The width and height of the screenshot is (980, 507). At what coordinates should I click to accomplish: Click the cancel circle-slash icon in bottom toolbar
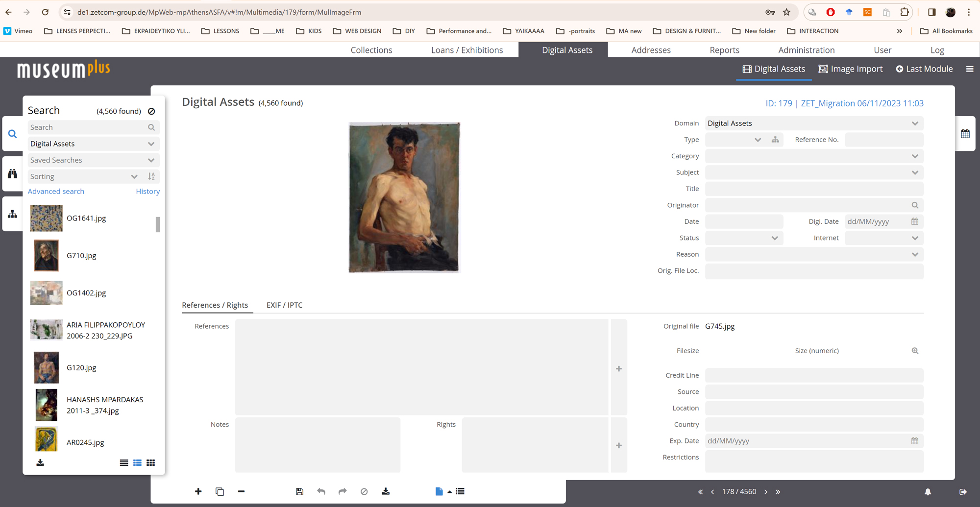click(364, 491)
